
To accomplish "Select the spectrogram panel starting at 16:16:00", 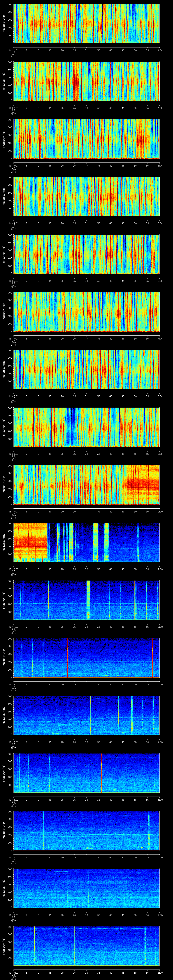I will coord(86,888).
